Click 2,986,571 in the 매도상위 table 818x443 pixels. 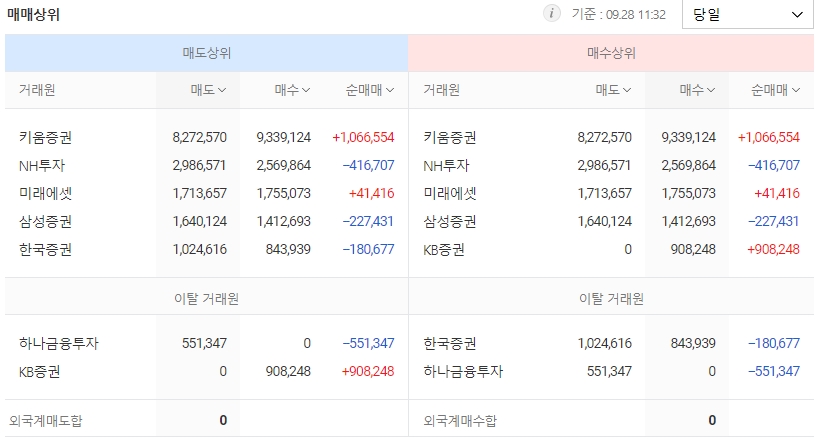pos(199,165)
